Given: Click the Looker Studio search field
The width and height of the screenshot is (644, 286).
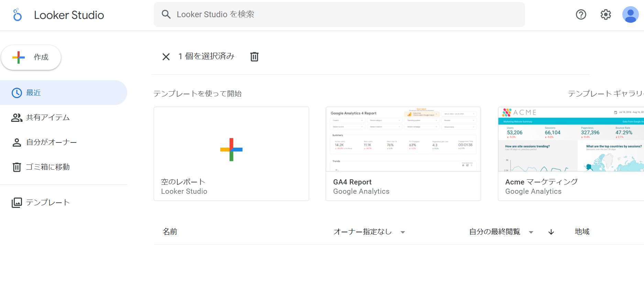Looking at the screenshot, I should [344, 14].
